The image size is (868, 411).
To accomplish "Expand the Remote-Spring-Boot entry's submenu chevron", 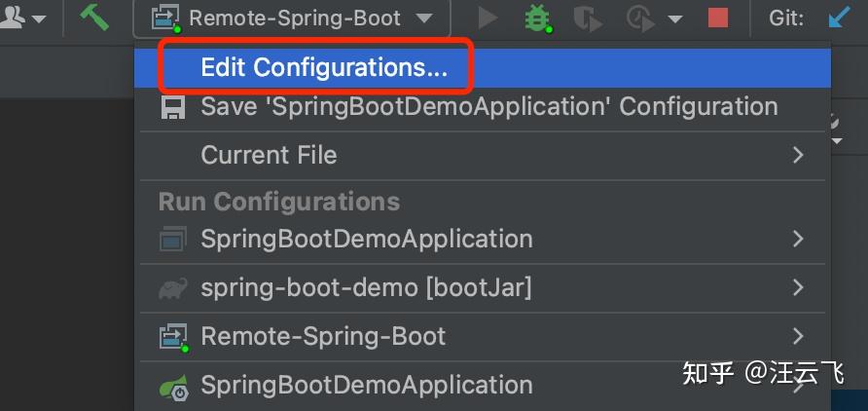I will click(798, 336).
